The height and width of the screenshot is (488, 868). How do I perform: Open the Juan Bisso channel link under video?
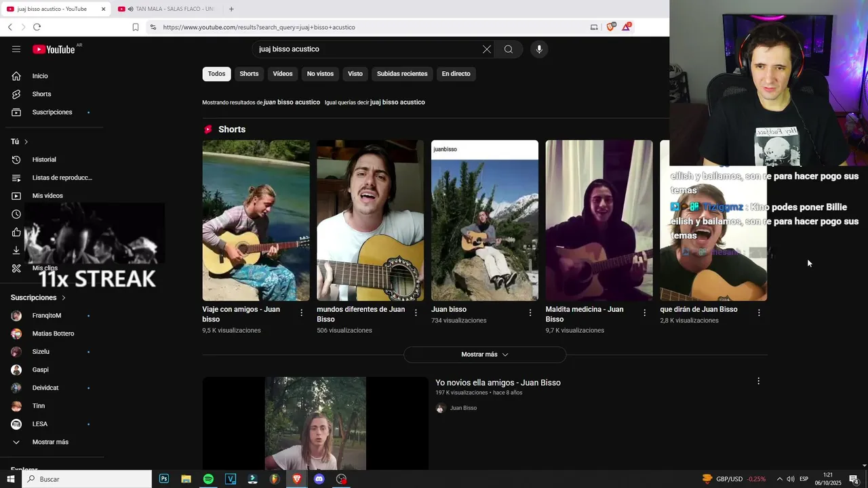[x=463, y=408]
